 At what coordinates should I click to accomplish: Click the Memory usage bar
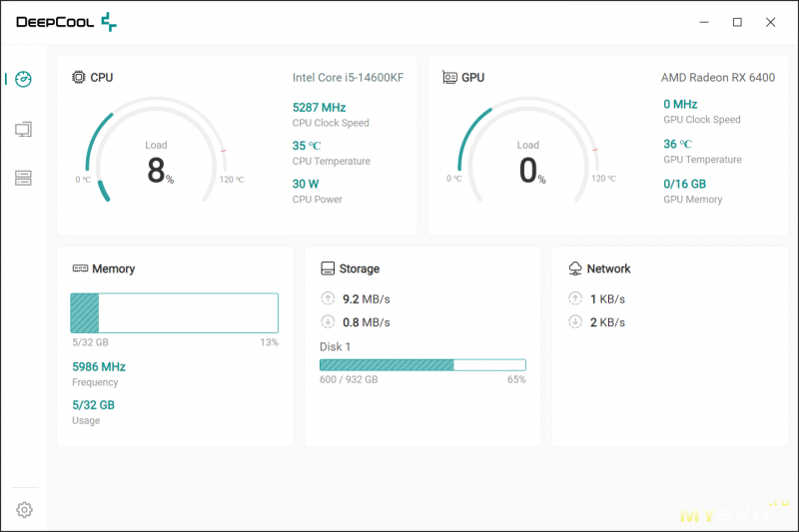[x=174, y=312]
